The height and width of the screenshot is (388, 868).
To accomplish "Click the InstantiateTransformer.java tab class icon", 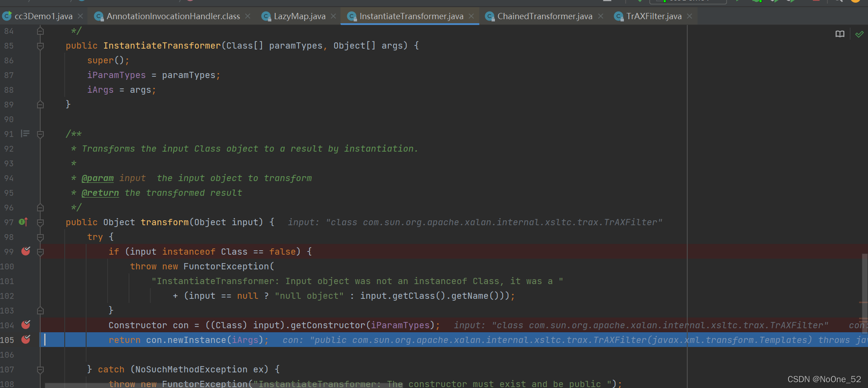I will pyautogui.click(x=352, y=17).
